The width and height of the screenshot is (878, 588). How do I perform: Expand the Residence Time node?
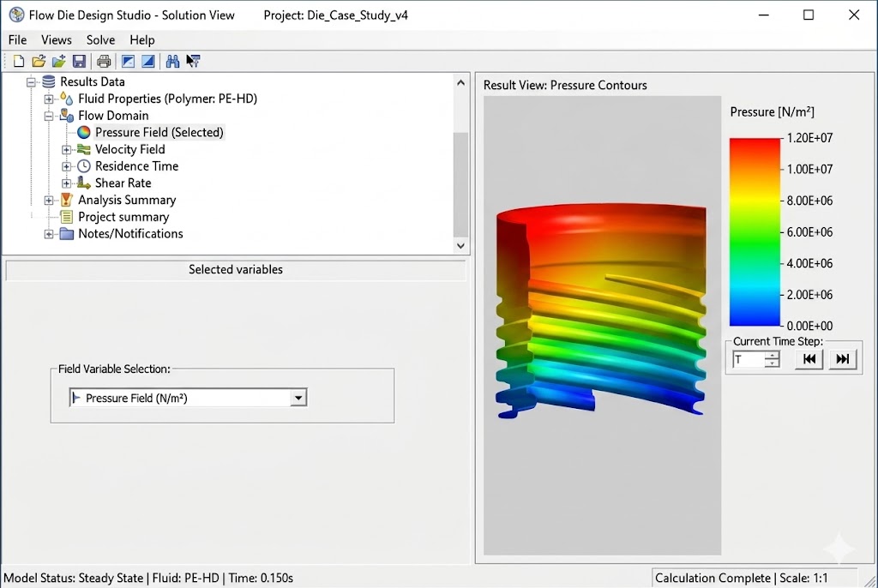click(66, 166)
